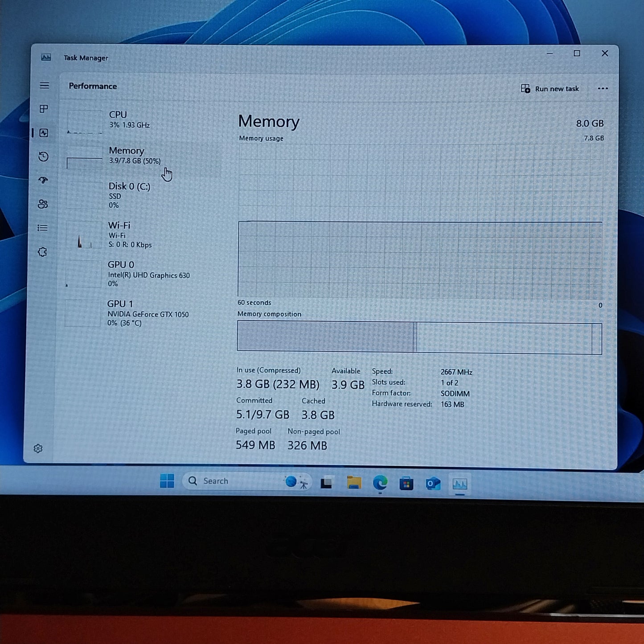Click the Hardware reserved value 163 MB
Image resolution: width=644 pixels, height=644 pixels.
tap(452, 404)
